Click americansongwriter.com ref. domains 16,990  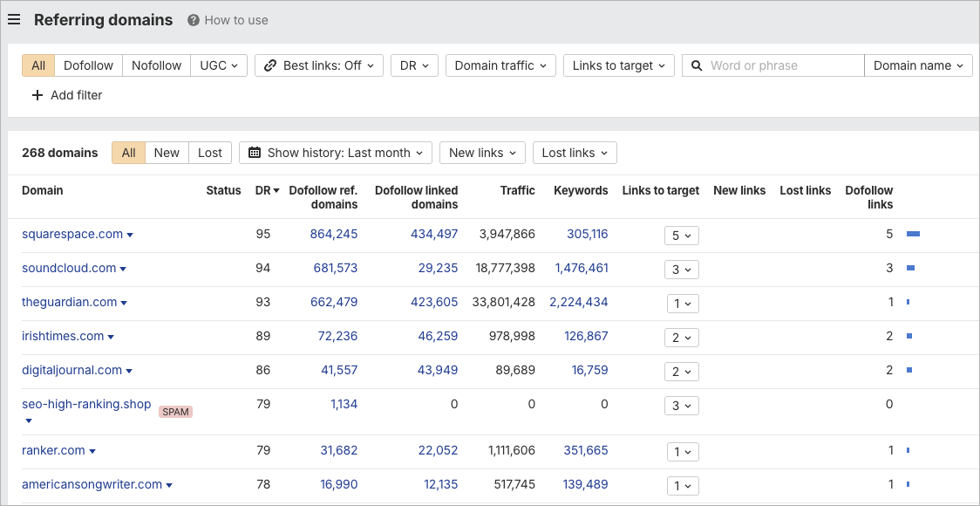click(338, 484)
